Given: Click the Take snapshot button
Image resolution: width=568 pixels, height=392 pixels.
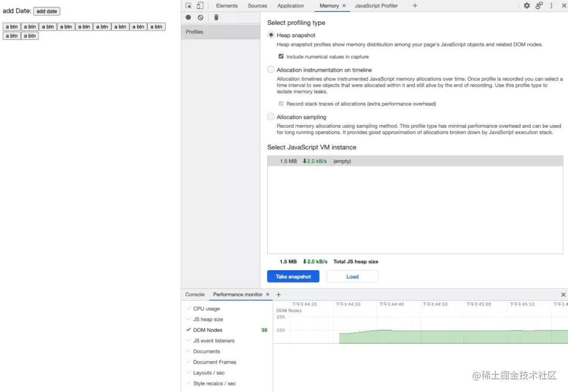Looking at the screenshot, I should pos(293,276).
